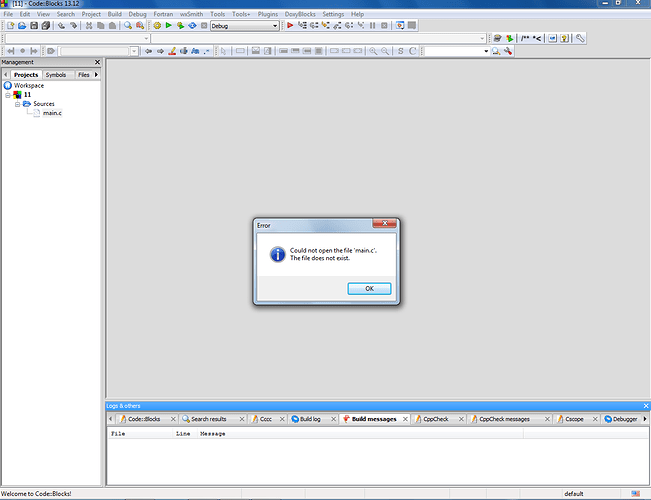Screen dimensions: 651x500
Task: Switch to the Build log tab
Action: (310, 419)
